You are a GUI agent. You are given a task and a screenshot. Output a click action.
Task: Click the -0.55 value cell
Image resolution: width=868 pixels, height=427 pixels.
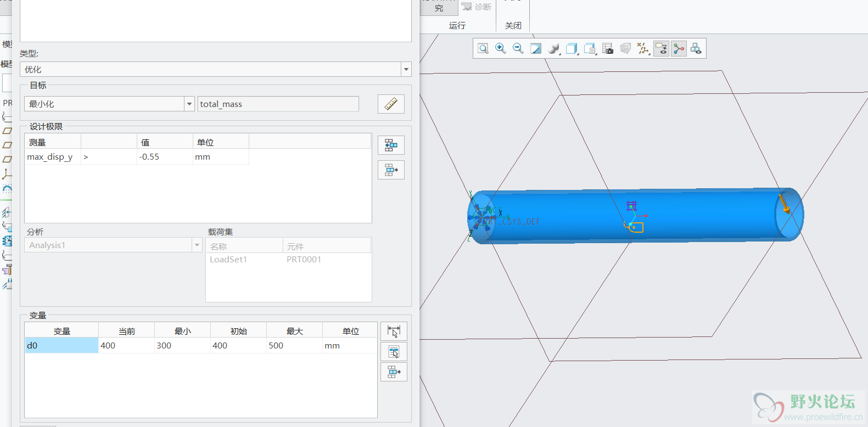pyautogui.click(x=165, y=157)
